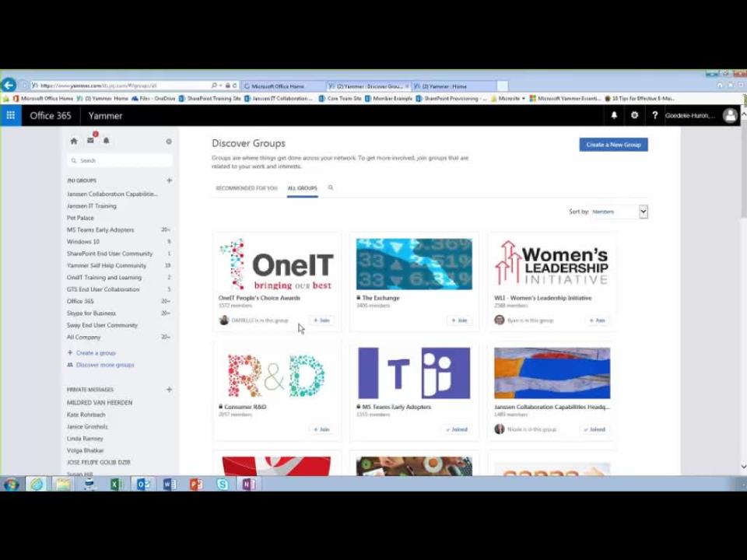747x560 pixels.
Task: Open the Core Team Site favorite
Action: pos(340,99)
